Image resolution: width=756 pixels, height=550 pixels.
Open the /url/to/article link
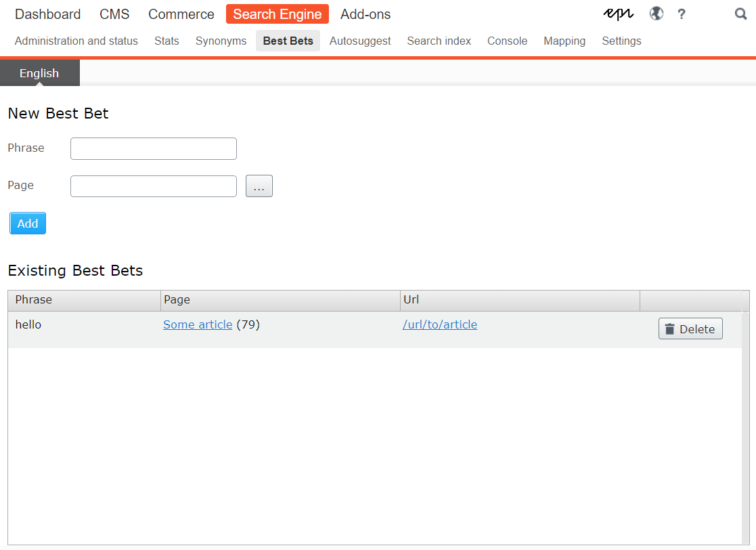click(440, 324)
